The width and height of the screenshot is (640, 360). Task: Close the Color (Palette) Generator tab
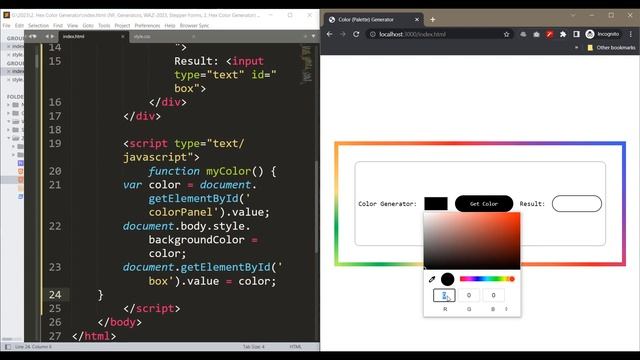(417, 19)
